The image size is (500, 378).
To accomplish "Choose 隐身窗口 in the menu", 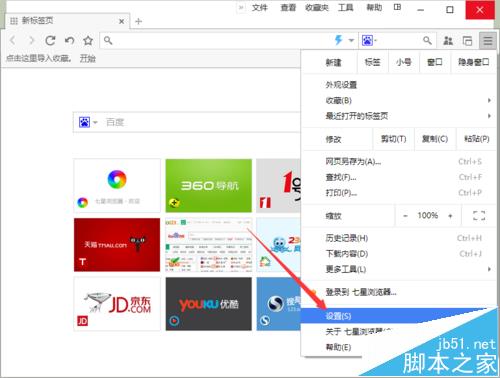I will (473, 62).
